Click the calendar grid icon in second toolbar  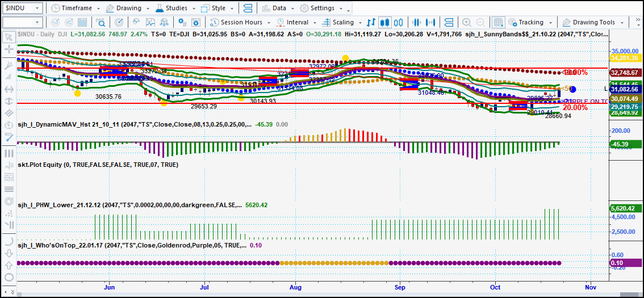pos(82,22)
